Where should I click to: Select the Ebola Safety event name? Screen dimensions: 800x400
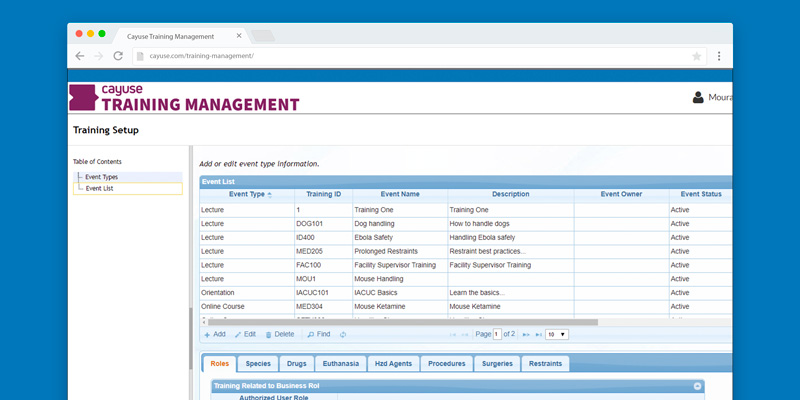click(x=373, y=238)
